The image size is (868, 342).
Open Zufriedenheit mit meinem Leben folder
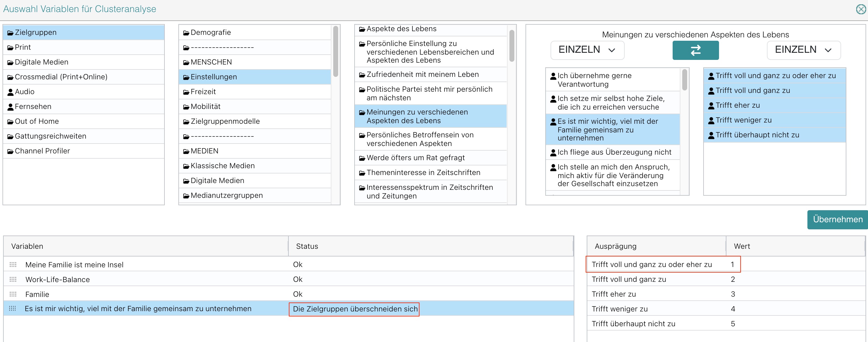point(422,74)
